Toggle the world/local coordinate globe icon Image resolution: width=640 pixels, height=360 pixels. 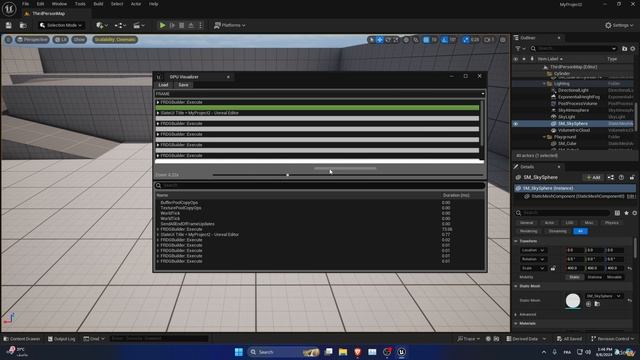pyautogui.click(x=406, y=40)
